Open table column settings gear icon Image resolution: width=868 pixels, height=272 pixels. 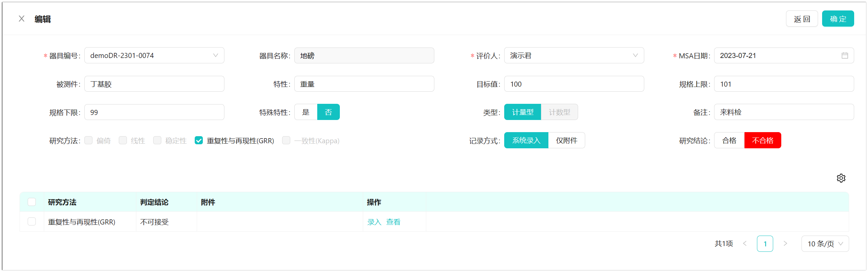pos(841,178)
